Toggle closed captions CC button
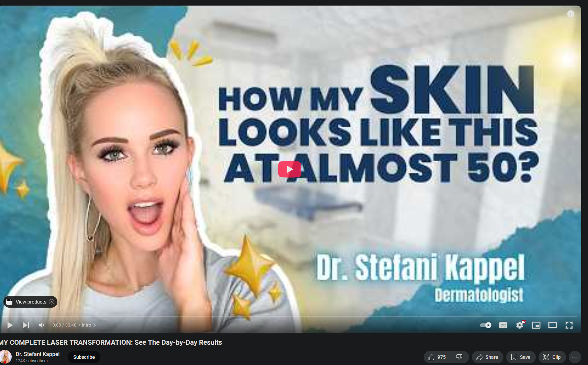The height and width of the screenshot is (365, 588). click(x=503, y=325)
